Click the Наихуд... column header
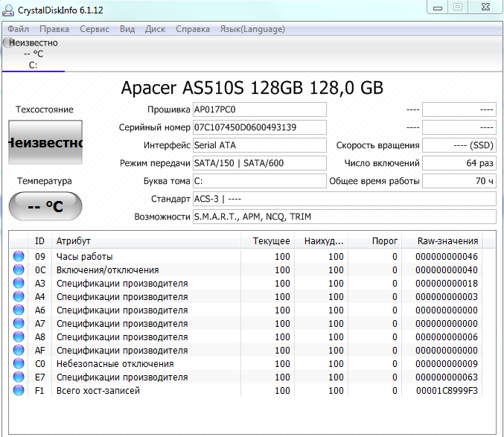Screen dimensions: 504x437 (x=321, y=240)
